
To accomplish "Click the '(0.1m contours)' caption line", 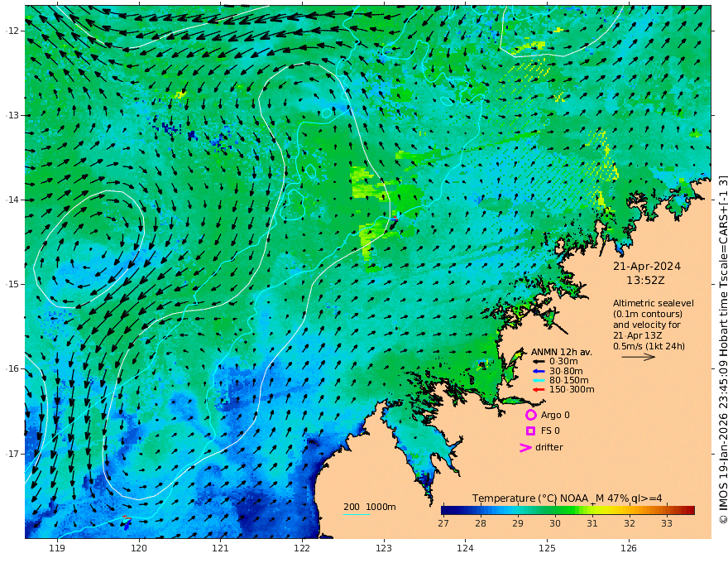I will 648,314.
